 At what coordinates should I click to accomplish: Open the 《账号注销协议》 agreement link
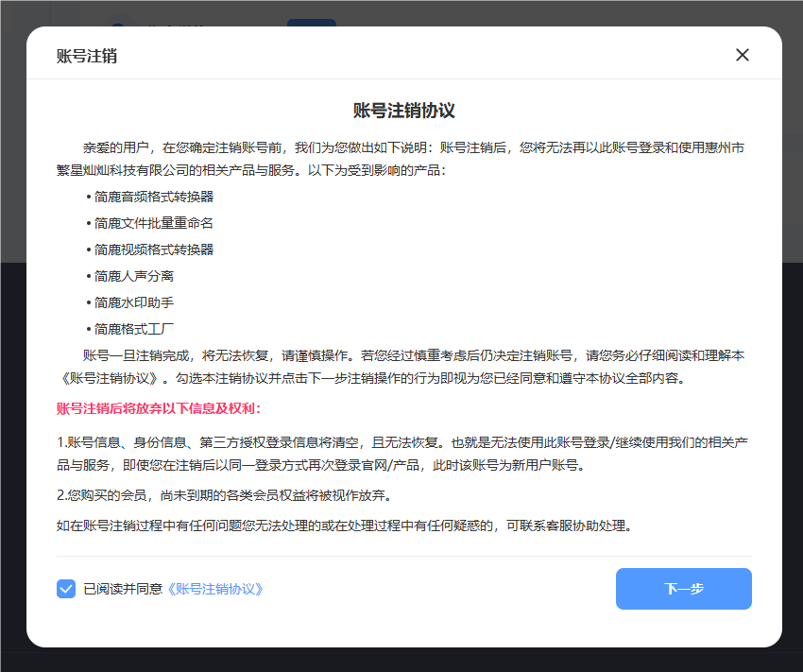click(215, 589)
